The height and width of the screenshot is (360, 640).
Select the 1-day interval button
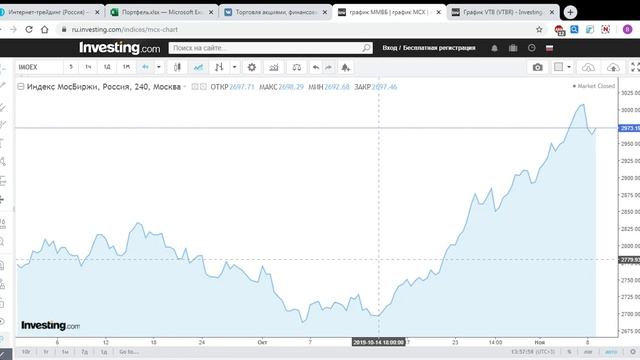(x=107, y=67)
